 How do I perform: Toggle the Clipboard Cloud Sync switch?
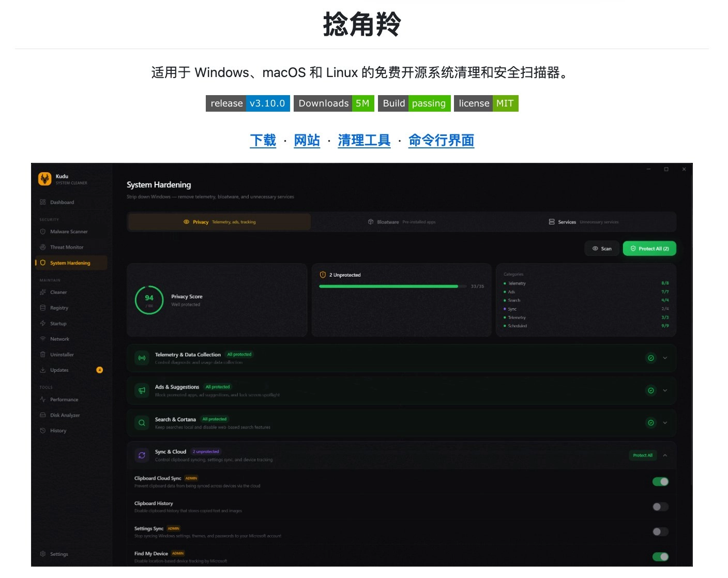click(x=660, y=482)
